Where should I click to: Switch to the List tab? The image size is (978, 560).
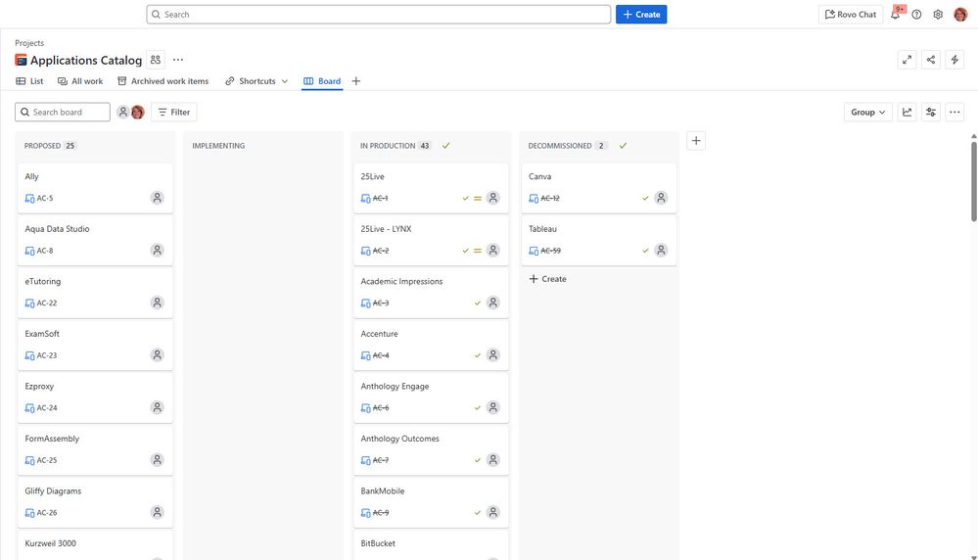29,81
